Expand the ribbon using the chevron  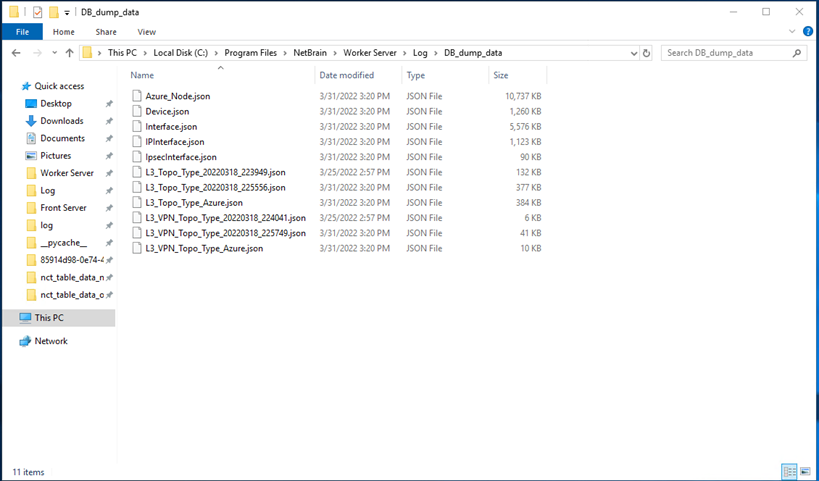click(x=793, y=32)
